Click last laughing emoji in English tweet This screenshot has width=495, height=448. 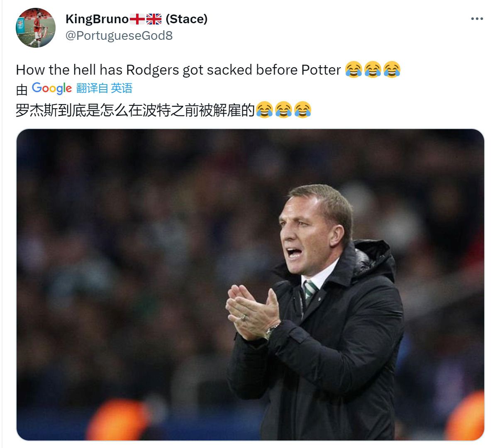(392, 69)
